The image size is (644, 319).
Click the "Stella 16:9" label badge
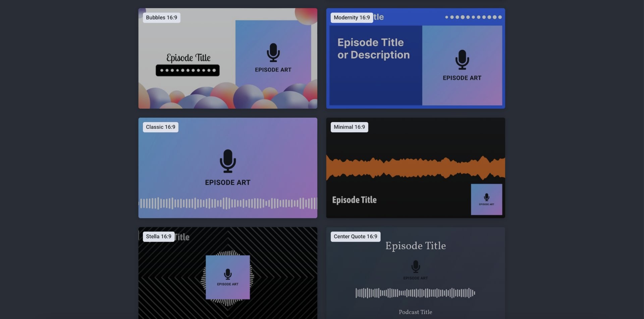pyautogui.click(x=159, y=237)
